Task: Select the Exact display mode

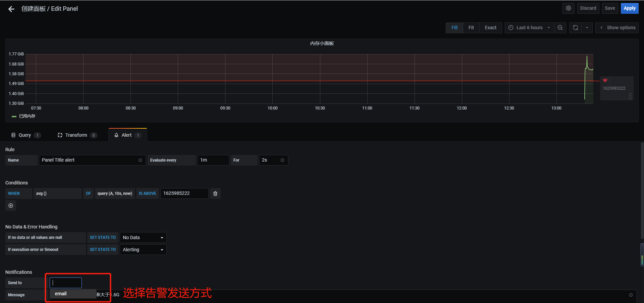Action: point(490,28)
